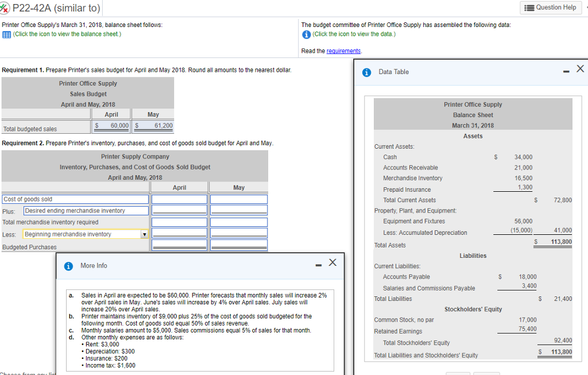The width and height of the screenshot is (588, 375).
Task: Click Retained Earnings amount 75,400
Action: point(528,329)
